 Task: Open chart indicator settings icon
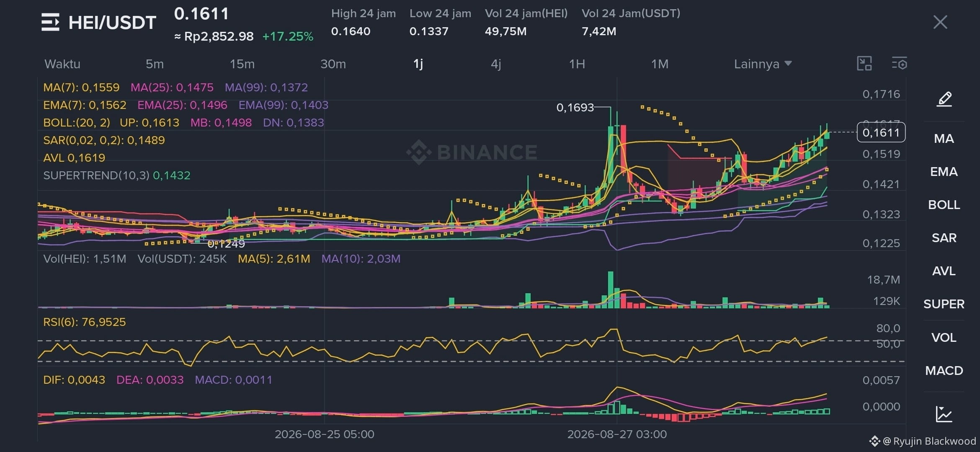point(899,64)
